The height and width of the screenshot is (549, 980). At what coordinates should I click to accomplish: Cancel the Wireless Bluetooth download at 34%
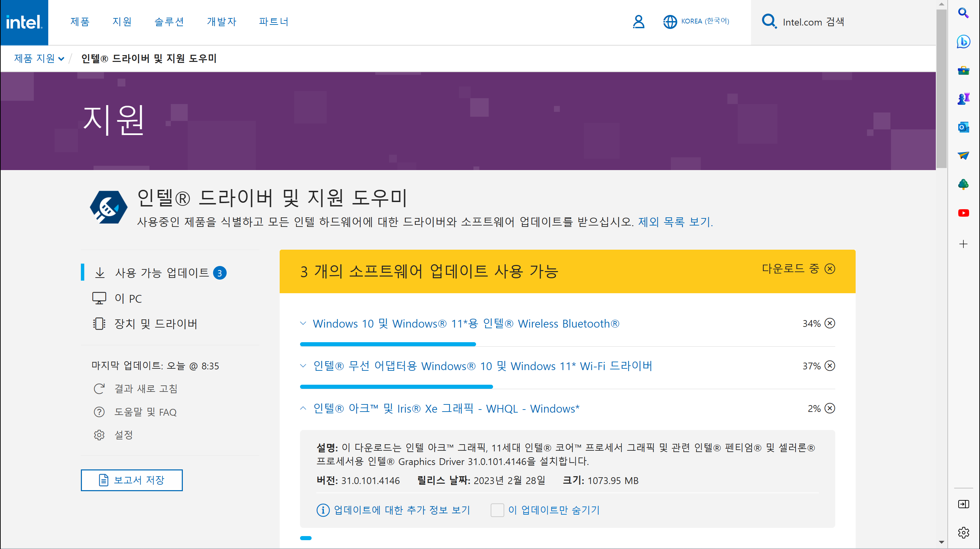coord(830,323)
